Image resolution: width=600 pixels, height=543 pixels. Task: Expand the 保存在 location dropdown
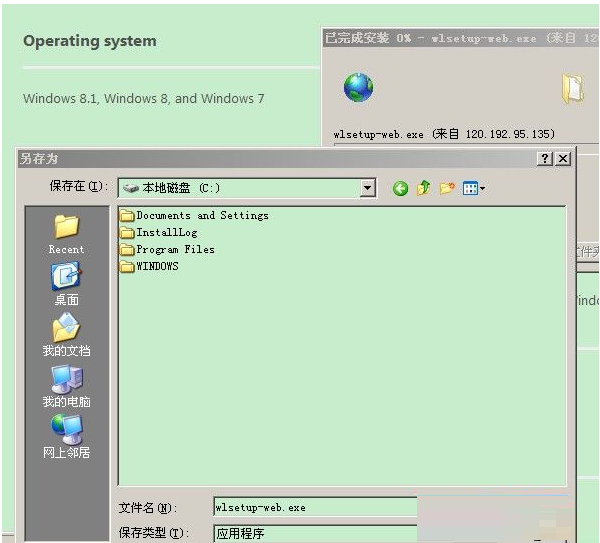pos(367,188)
